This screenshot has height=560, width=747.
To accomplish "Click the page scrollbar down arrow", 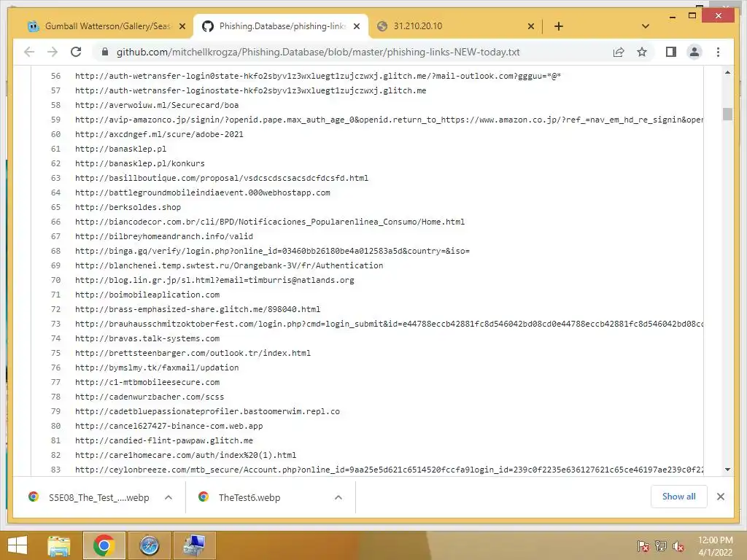I will pyautogui.click(x=727, y=470).
